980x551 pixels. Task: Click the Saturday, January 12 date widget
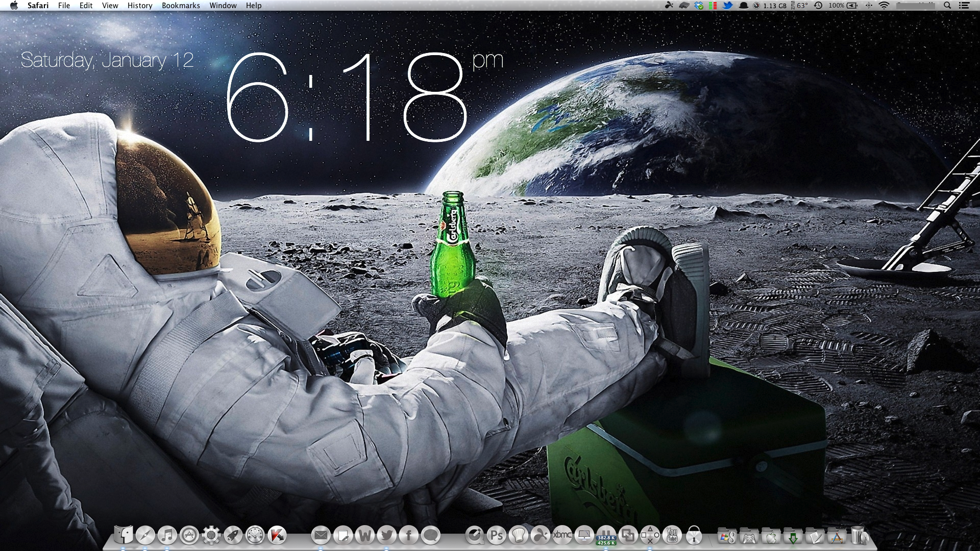tap(107, 60)
